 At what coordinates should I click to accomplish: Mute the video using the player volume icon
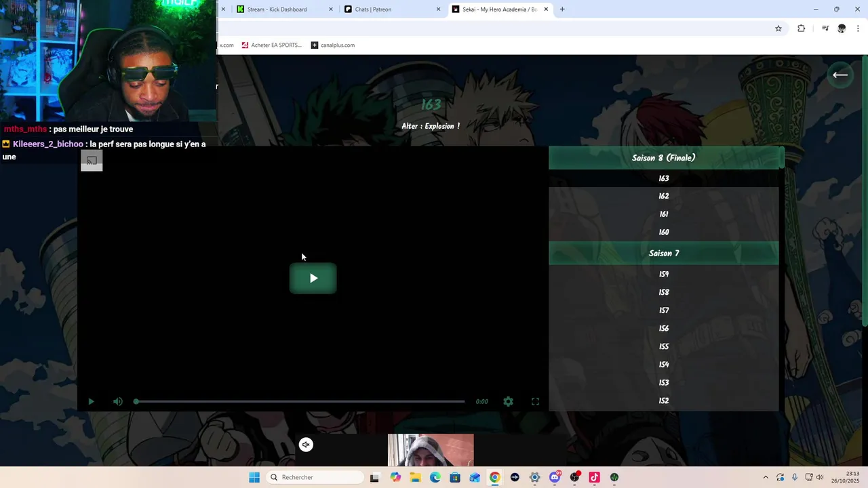click(118, 401)
